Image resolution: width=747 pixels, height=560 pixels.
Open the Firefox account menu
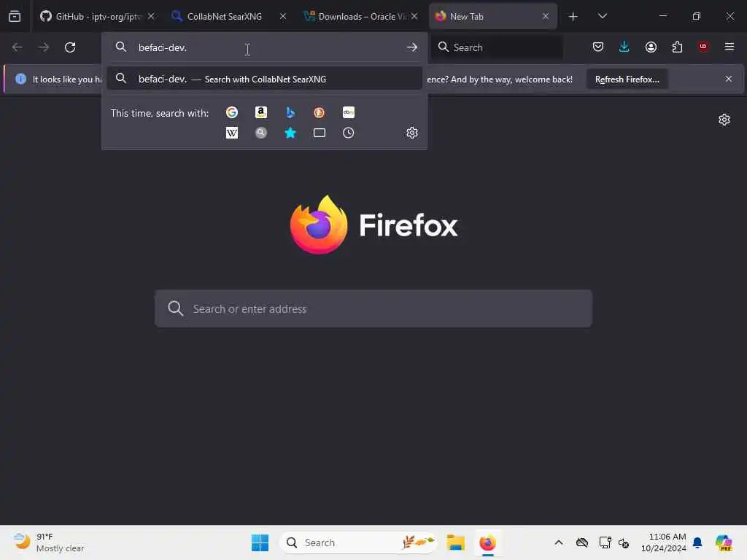tap(651, 47)
